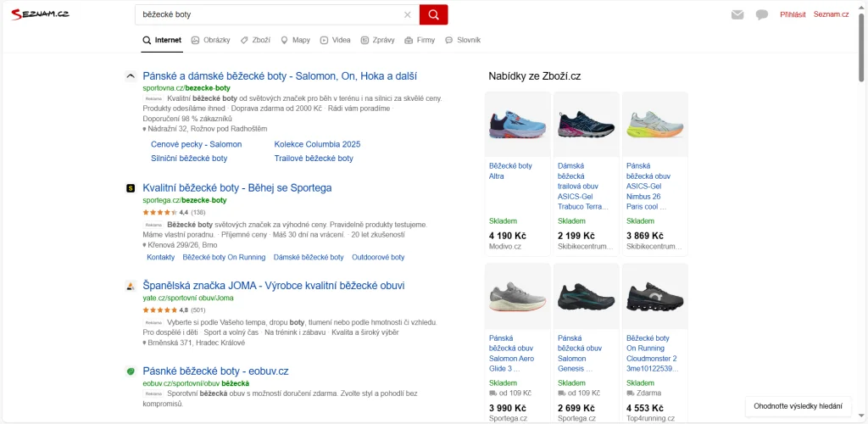
Task: Open the chat bubble icon
Action: [x=762, y=15]
